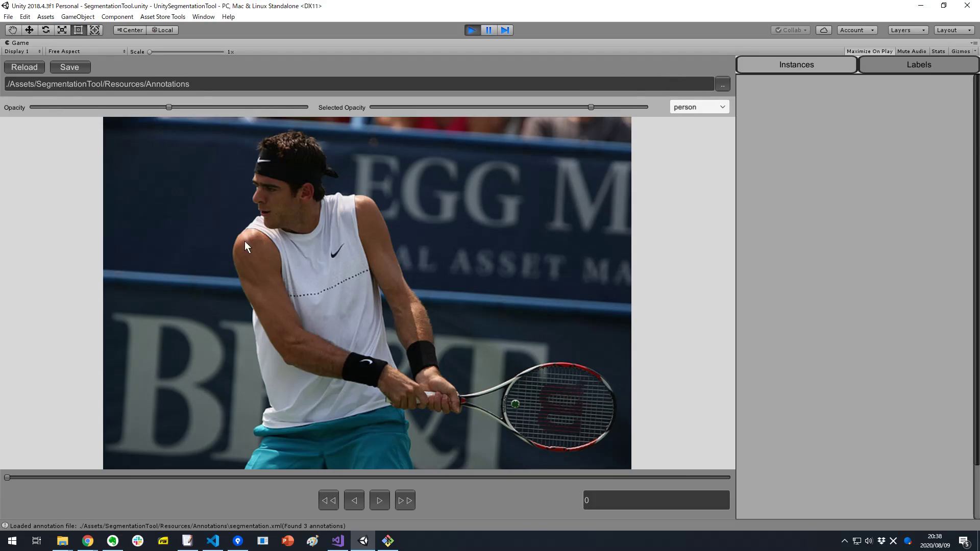Viewport: 980px width, 551px height.
Task: Open the Window menu
Action: pyautogui.click(x=203, y=17)
